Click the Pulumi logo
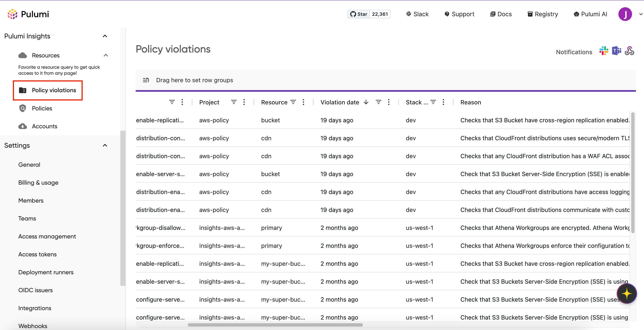Viewport: 644px width, 330px height. [28, 14]
